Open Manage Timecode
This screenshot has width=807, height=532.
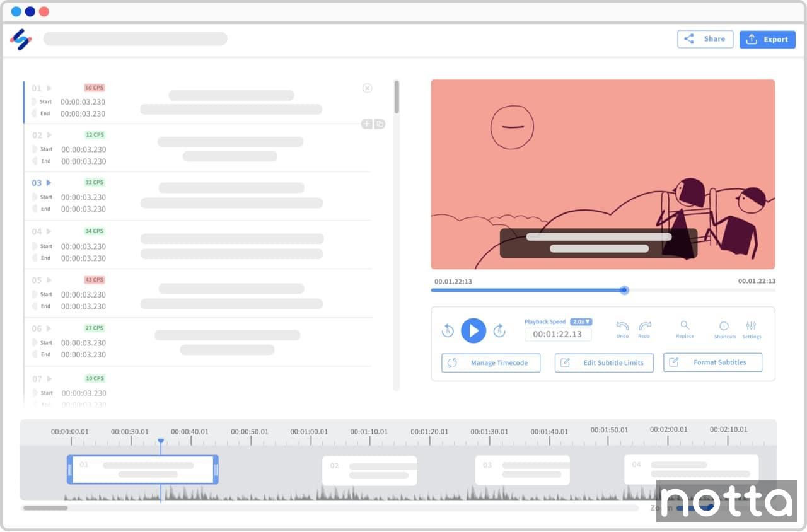click(491, 362)
